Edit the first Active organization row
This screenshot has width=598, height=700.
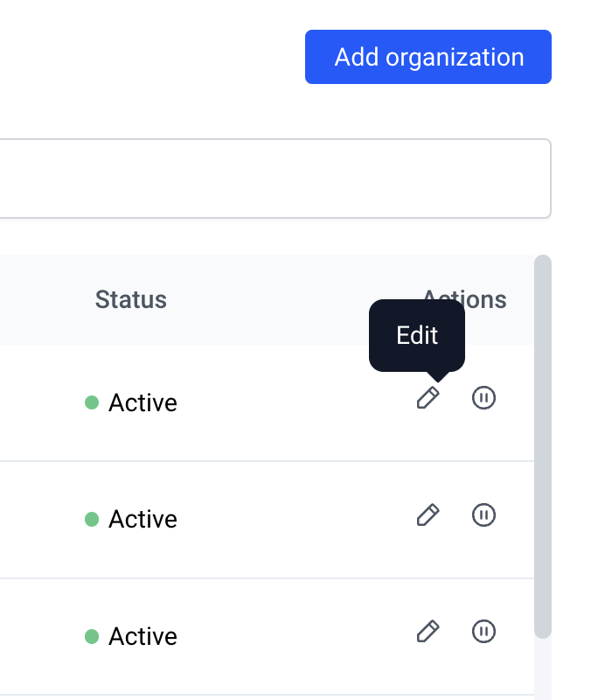click(x=428, y=398)
